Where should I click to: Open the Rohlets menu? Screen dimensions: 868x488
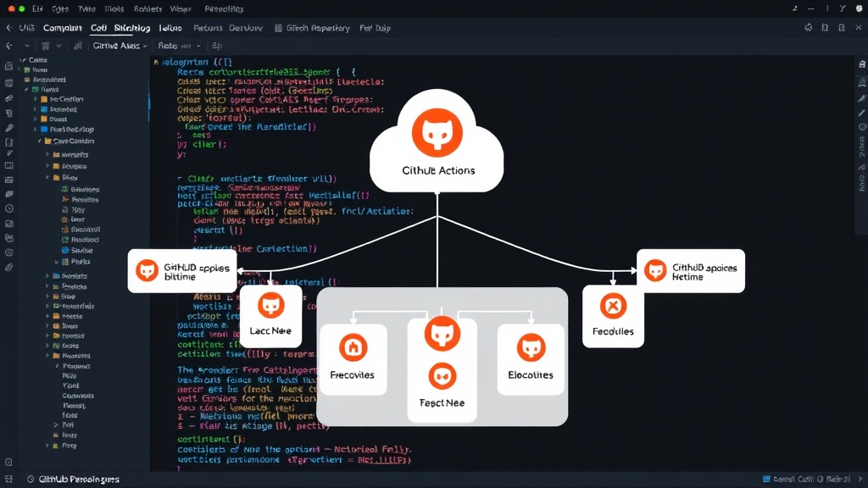[147, 8]
